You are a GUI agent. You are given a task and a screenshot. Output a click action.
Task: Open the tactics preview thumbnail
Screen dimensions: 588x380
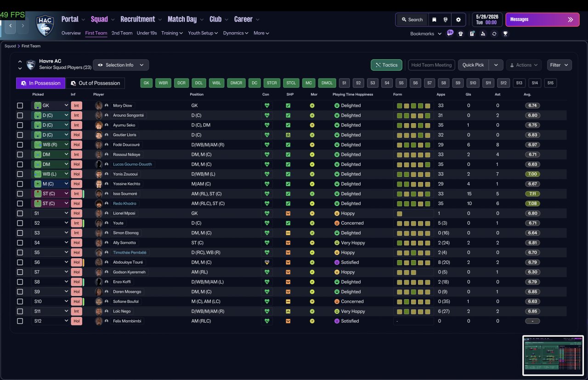tap(553, 355)
